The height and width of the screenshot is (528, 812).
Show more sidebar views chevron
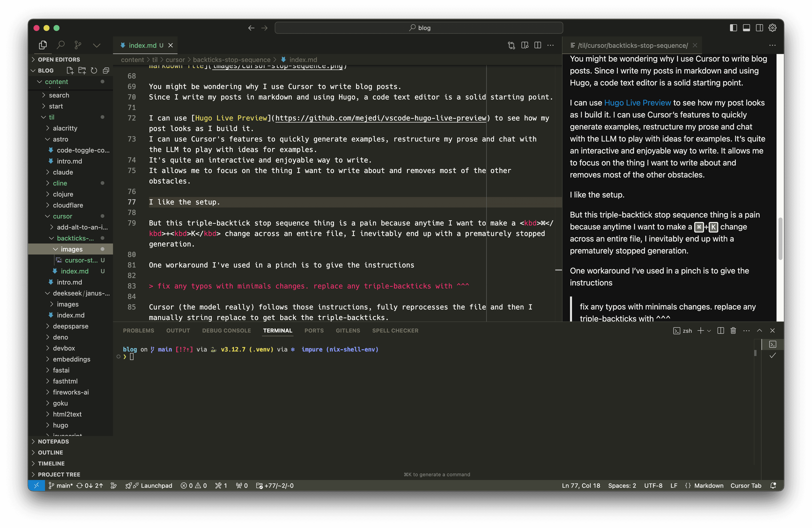[96, 45]
